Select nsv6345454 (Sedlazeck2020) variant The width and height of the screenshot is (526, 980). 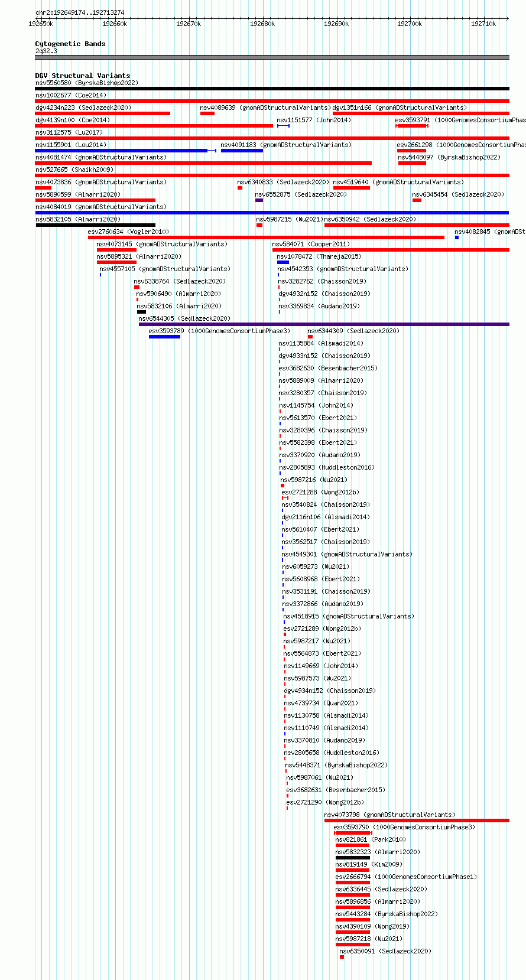[x=458, y=195]
